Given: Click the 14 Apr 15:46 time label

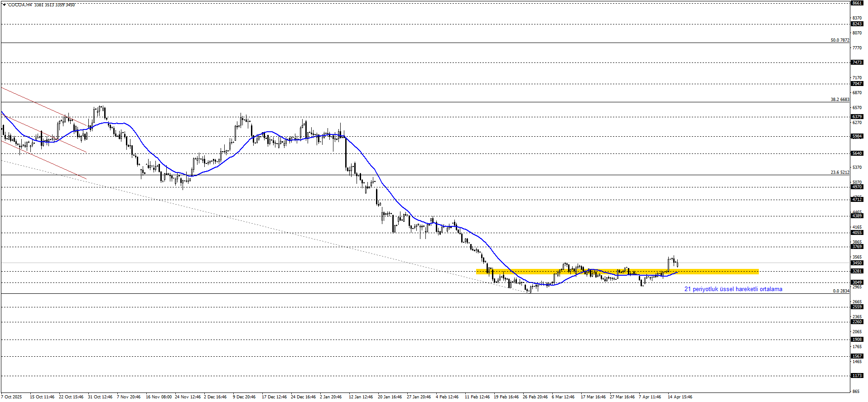Looking at the screenshot, I should coord(680,397).
